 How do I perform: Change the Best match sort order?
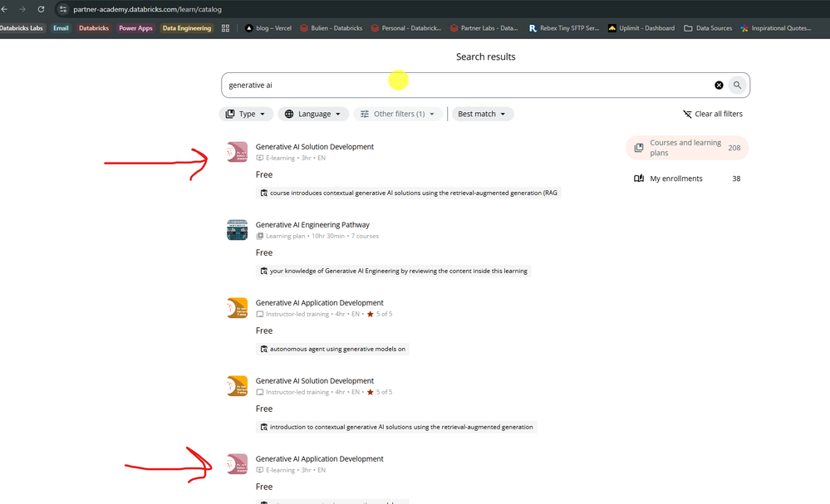click(x=482, y=114)
